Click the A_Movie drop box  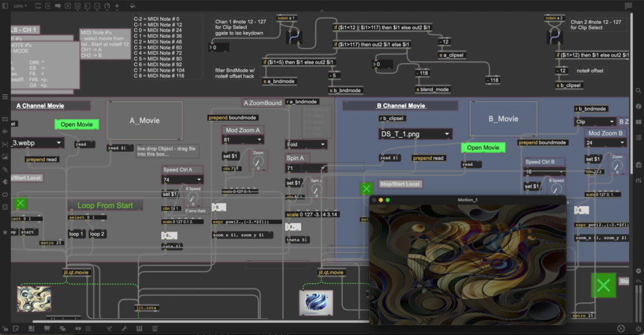click(x=145, y=119)
